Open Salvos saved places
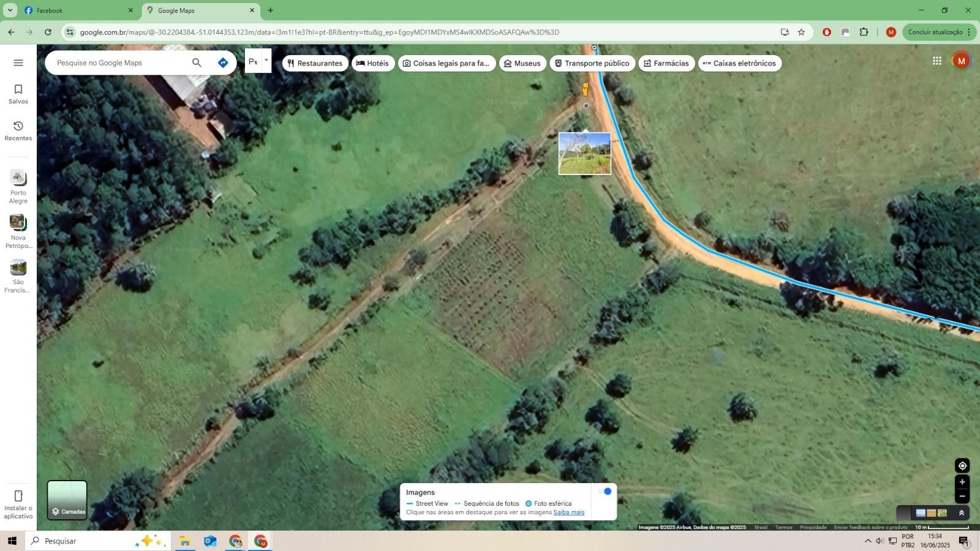980x551 pixels. [x=18, y=94]
